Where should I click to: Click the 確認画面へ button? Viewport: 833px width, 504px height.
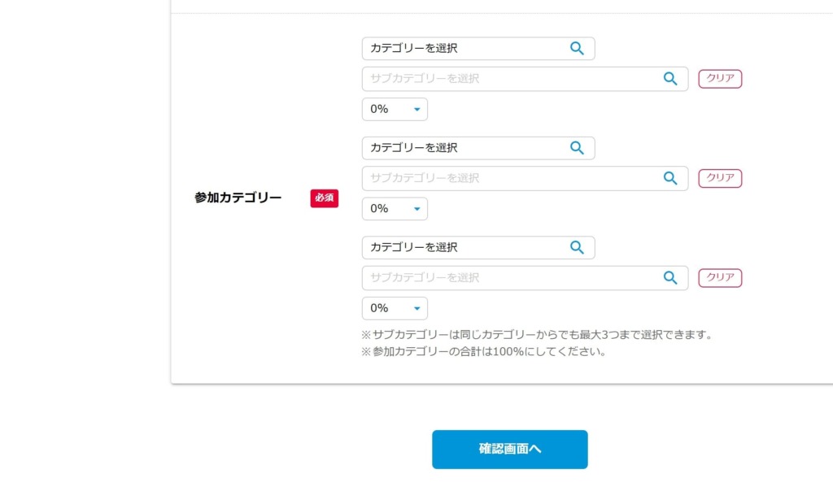pyautogui.click(x=510, y=450)
